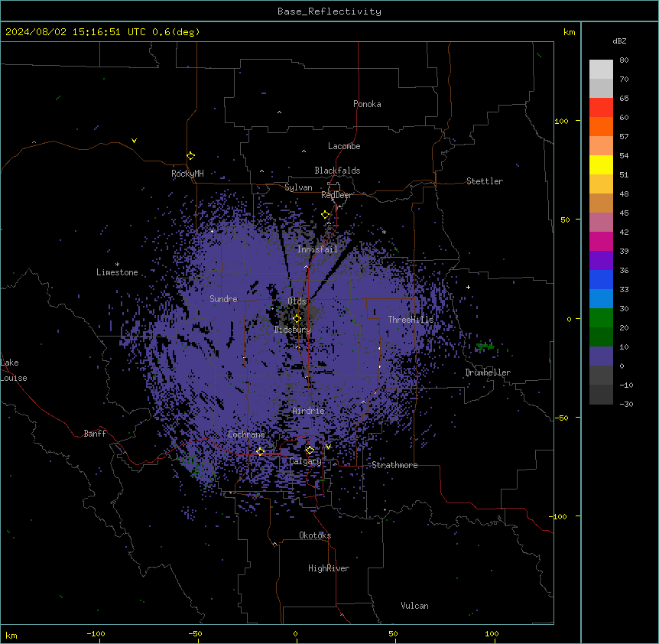This screenshot has height=644, width=659.
Task: Select the Innisfail label
Action: click(317, 249)
